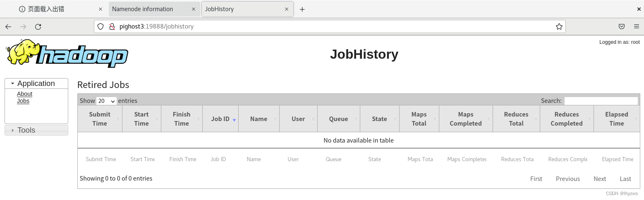Sort by State column header

click(x=379, y=119)
